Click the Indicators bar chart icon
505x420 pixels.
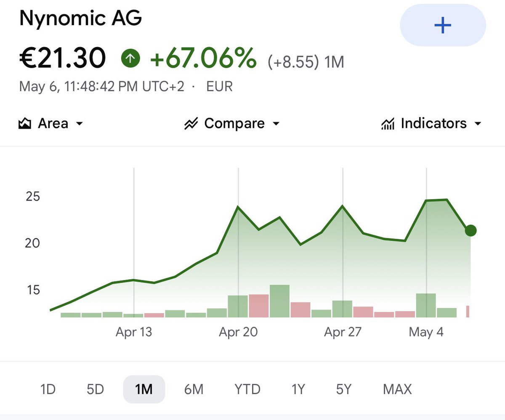(388, 124)
